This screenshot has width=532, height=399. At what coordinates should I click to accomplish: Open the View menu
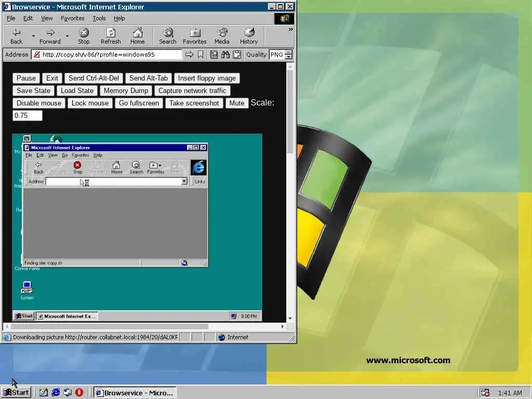tap(47, 18)
